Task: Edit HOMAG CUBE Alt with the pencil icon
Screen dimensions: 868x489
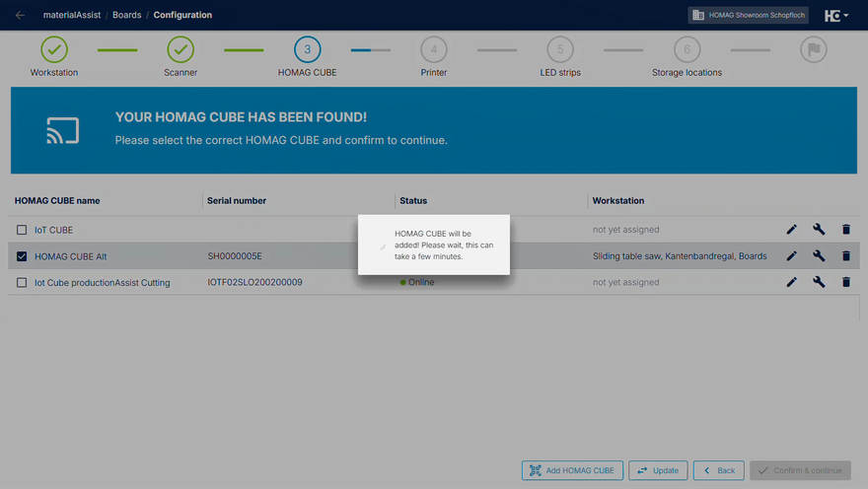Action: click(x=792, y=255)
